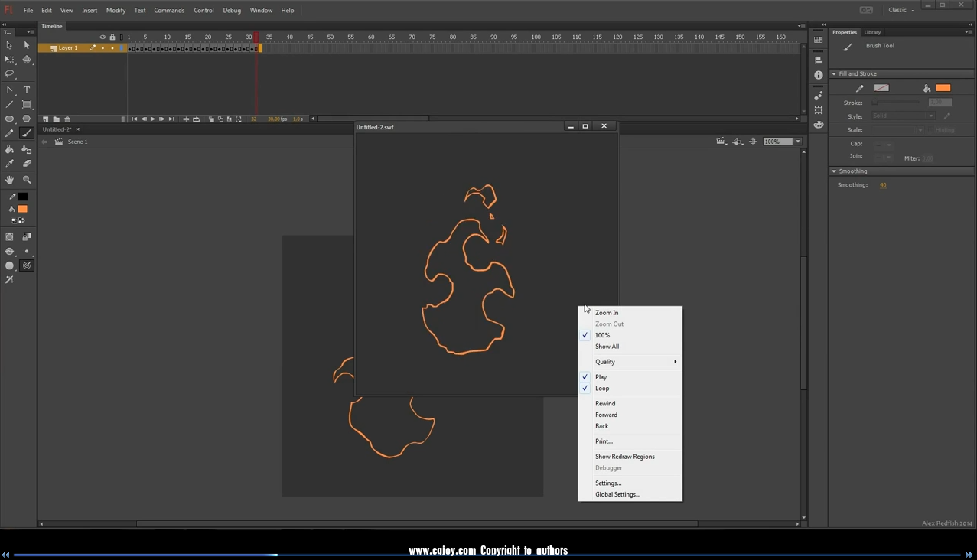Image resolution: width=977 pixels, height=560 pixels.
Task: Open the Commands menu
Action: coord(169,11)
